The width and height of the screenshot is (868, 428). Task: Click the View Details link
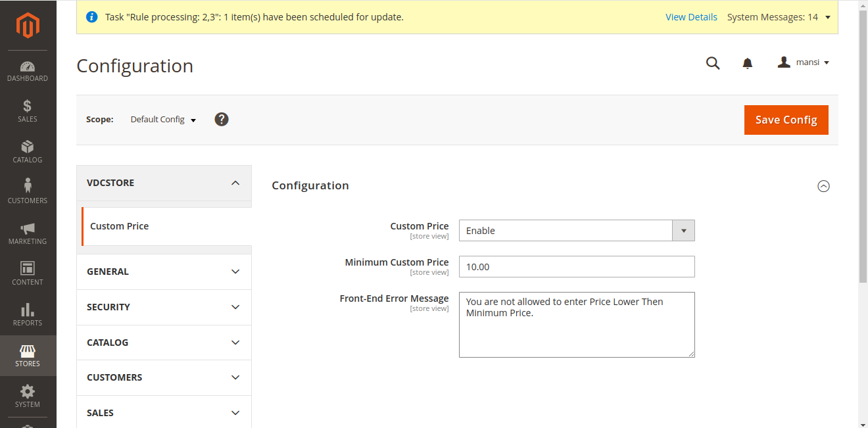(691, 17)
